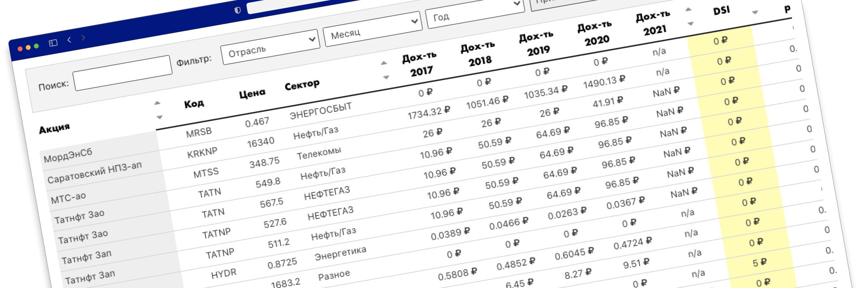The image size is (868, 288).
Task: Sort table by the Цена column header
Action: click(x=252, y=93)
